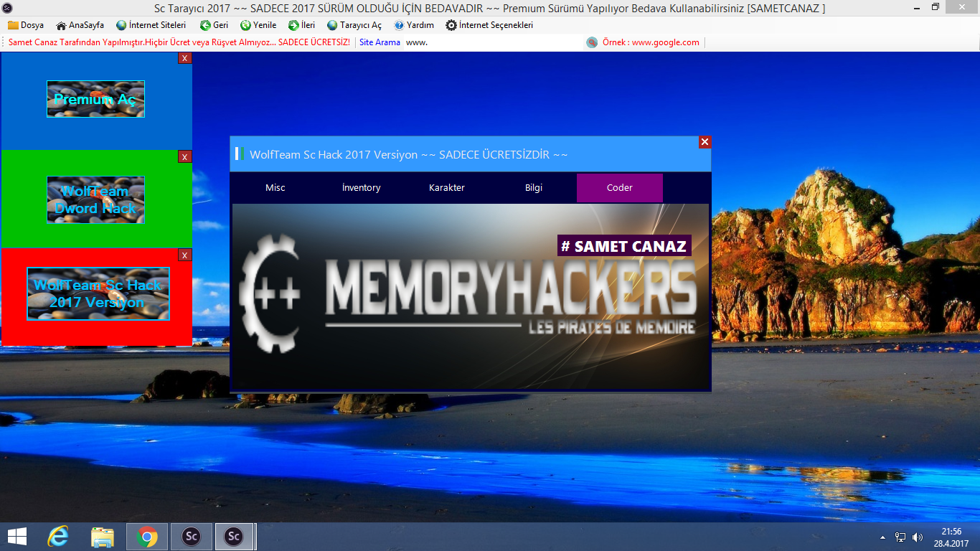Click WolfTeam Sc Hack 2017 Versiyon button
980x551 pixels.
[x=98, y=293]
